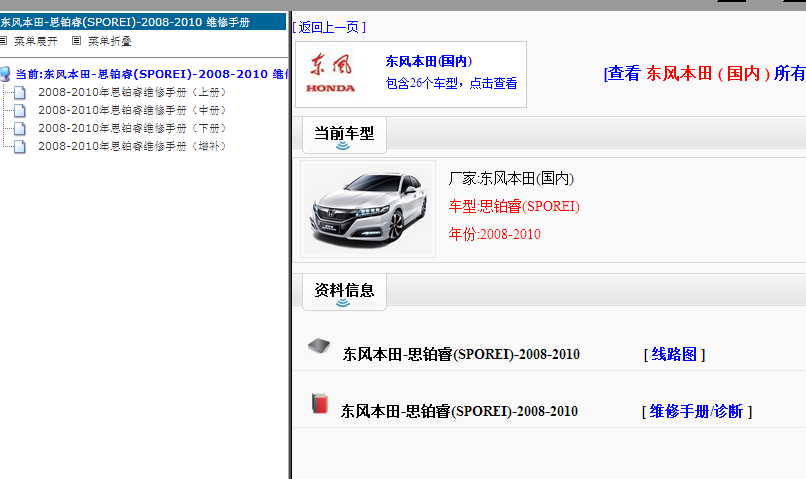Open the 维修手册/诊断 link
The image size is (806, 479).
coord(696,411)
